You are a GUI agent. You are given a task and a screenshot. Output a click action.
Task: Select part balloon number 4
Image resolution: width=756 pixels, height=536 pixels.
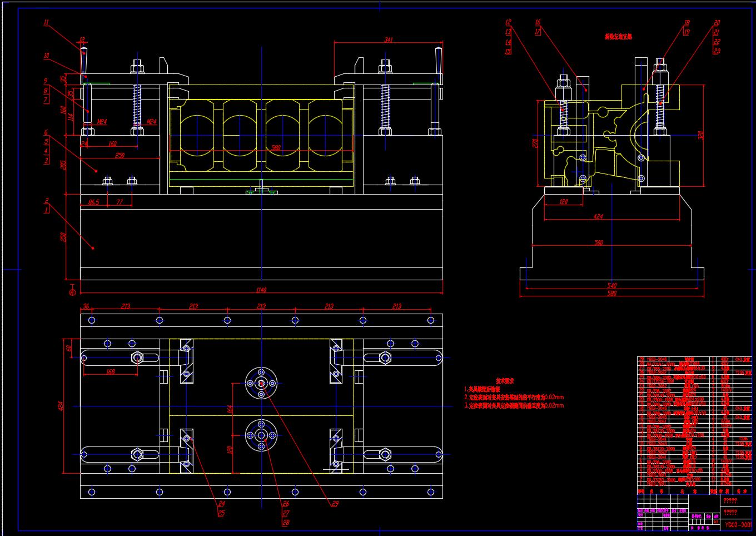tap(46, 151)
